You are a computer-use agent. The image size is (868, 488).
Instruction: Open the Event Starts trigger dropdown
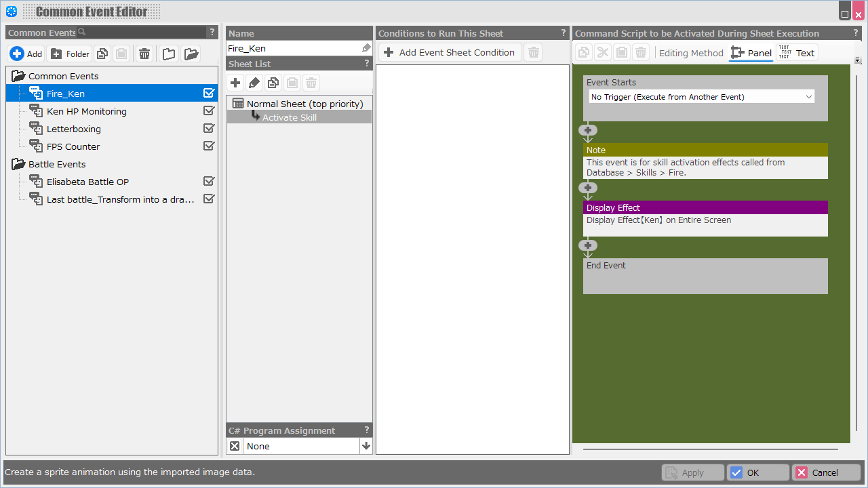click(701, 97)
